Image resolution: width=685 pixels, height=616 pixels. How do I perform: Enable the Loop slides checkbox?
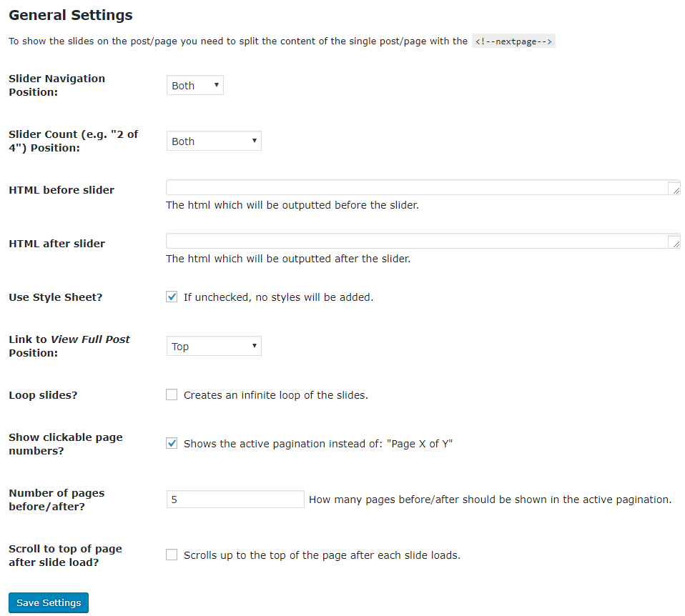pyautogui.click(x=172, y=394)
